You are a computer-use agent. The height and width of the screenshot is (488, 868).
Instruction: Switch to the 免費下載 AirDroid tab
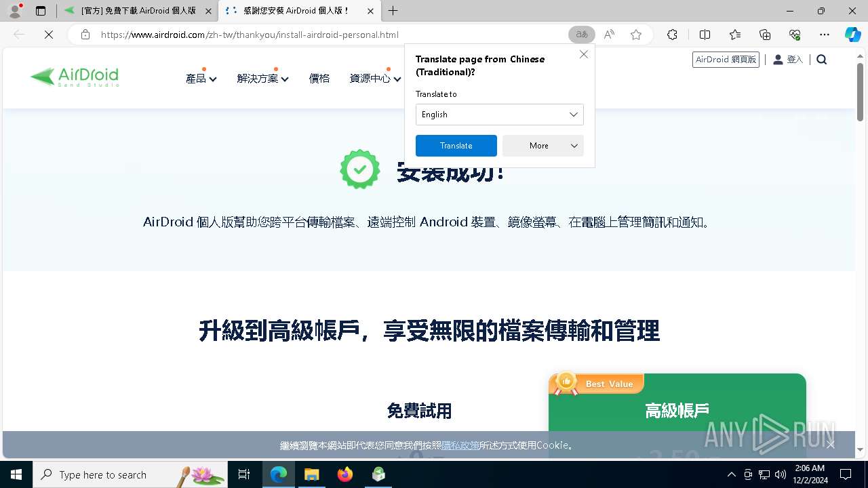coord(138,11)
